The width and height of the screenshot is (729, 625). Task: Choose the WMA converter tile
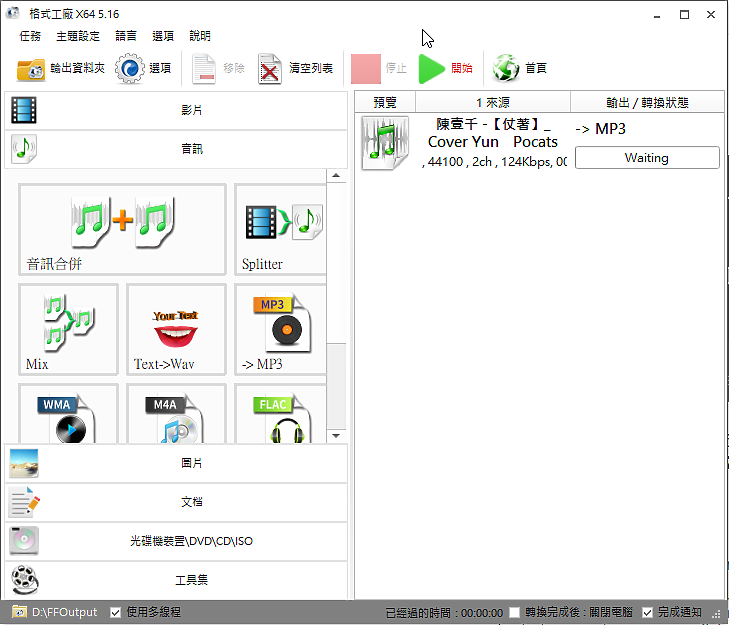click(68, 413)
